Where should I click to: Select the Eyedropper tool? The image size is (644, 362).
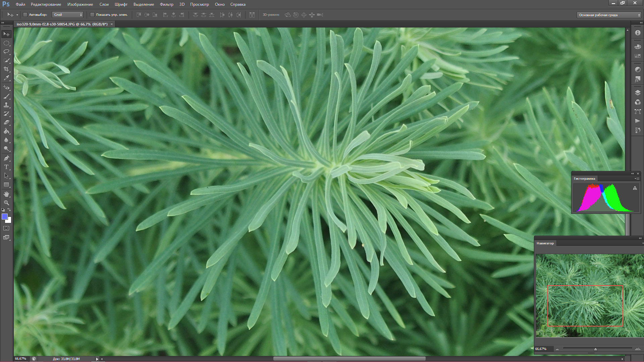pos(6,78)
